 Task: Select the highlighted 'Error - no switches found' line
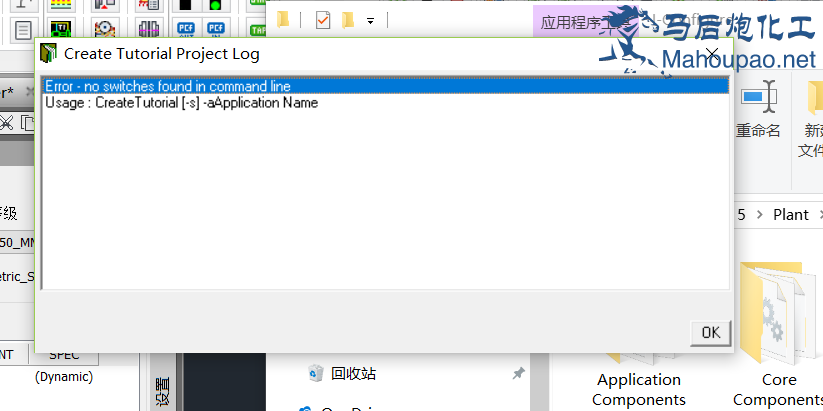tap(168, 87)
